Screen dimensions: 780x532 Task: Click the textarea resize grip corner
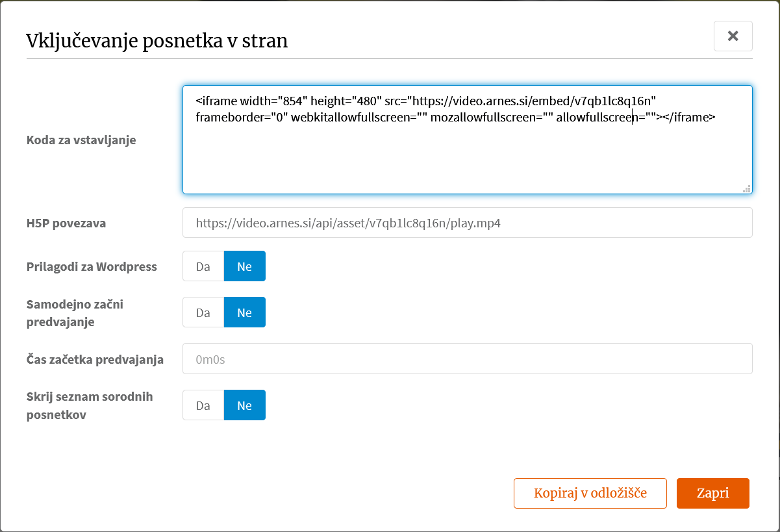tap(747, 188)
